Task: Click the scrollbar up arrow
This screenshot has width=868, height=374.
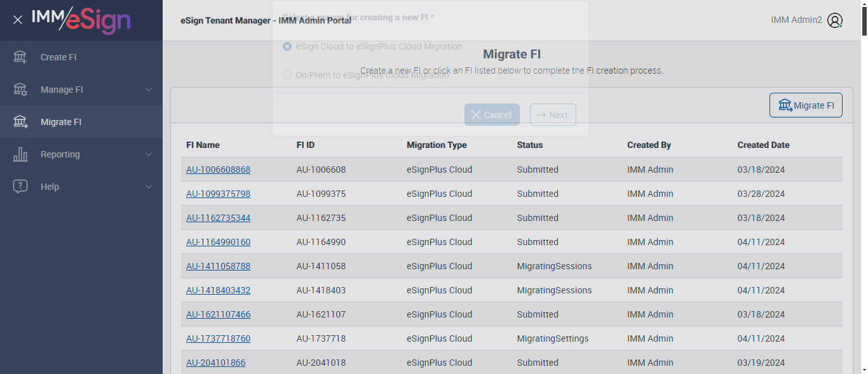Action: click(x=863, y=4)
